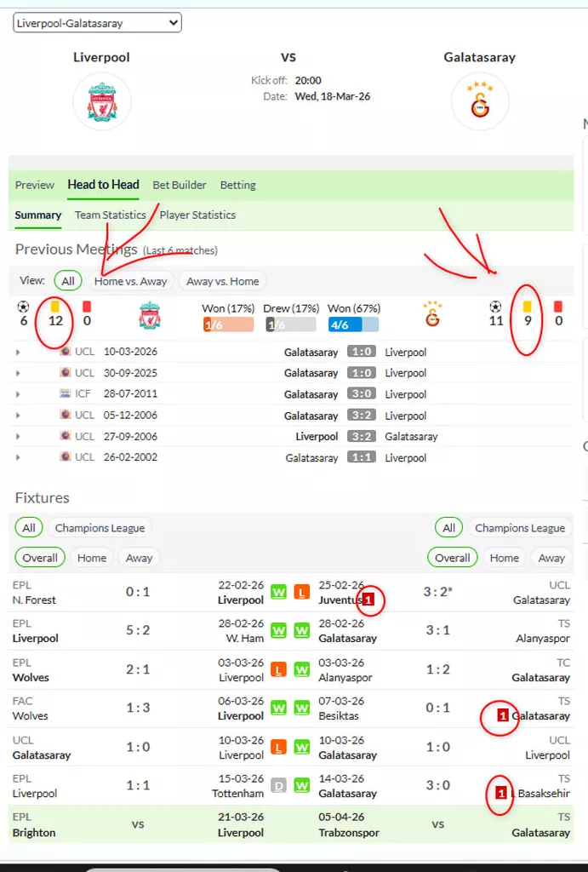Expand the 10-03-2026 UCL meeting row

[x=18, y=352]
